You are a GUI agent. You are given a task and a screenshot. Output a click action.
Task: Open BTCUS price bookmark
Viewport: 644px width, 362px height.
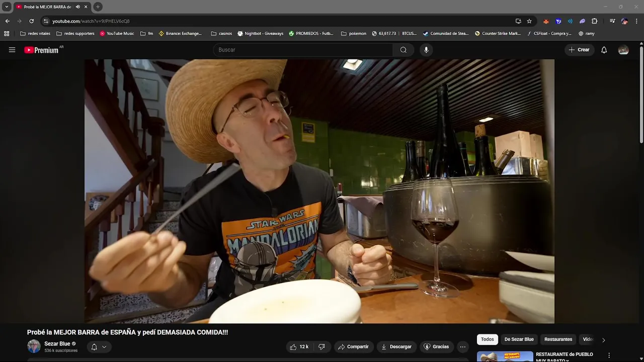click(394, 34)
